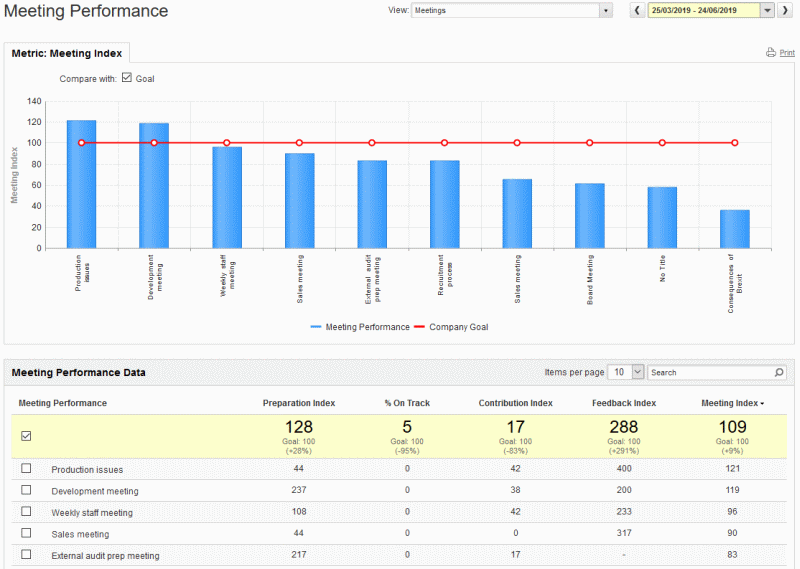Image resolution: width=800 pixels, height=569 pixels.
Task: Click the Meeting Index value 119
Action: (x=732, y=490)
